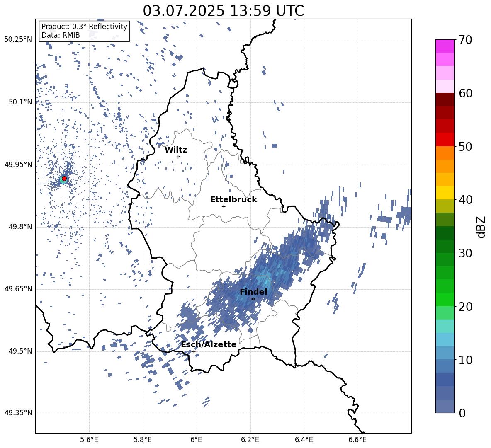Click the 49.65°N latitude label
The height and width of the screenshot is (448, 491).
(18, 289)
